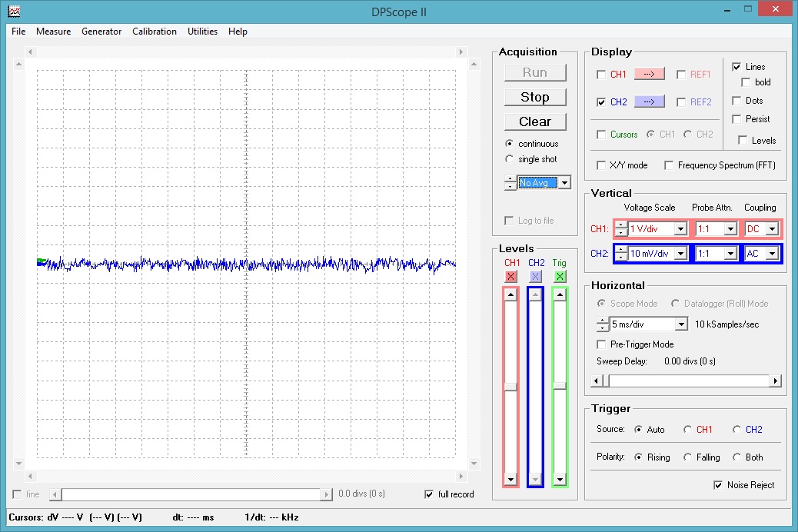Click plot left-side scroll up arrow

tap(18, 64)
